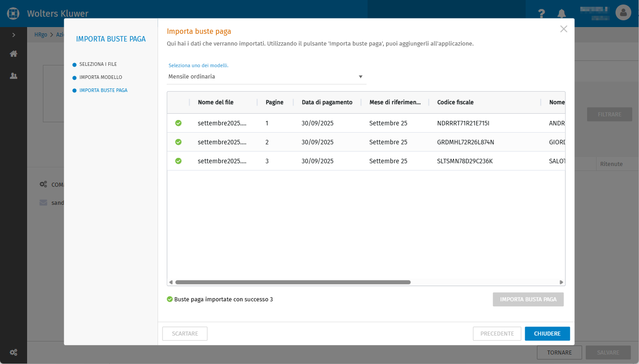
Task: Click the 'Importa busta paga' button
Action: pos(528,299)
